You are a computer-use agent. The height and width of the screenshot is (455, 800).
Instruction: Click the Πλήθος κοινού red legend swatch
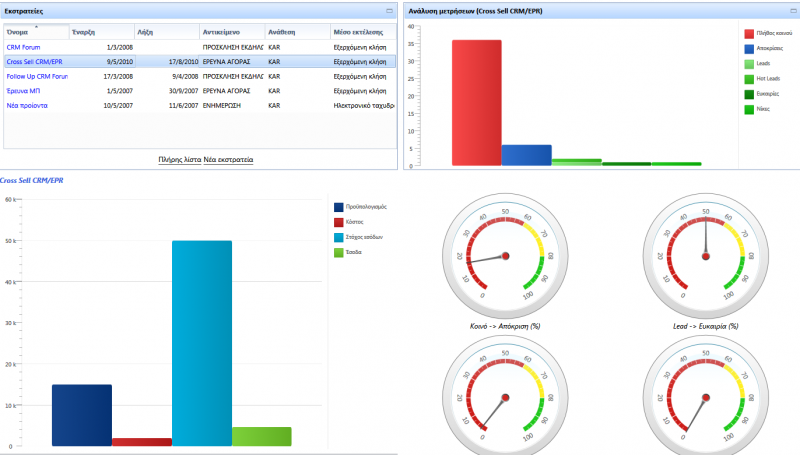pyautogui.click(x=749, y=34)
